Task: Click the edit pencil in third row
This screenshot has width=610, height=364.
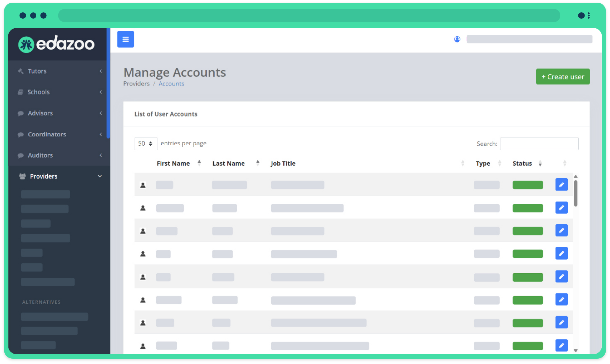Action: [x=561, y=230]
